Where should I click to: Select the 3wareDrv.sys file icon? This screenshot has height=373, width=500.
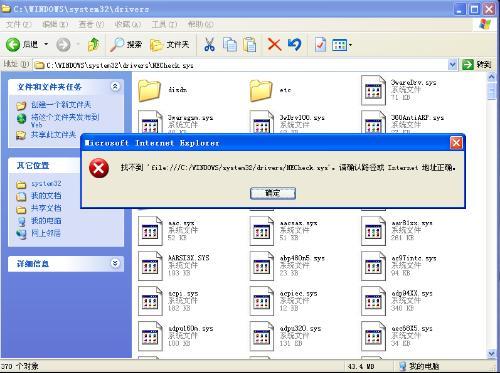373,90
